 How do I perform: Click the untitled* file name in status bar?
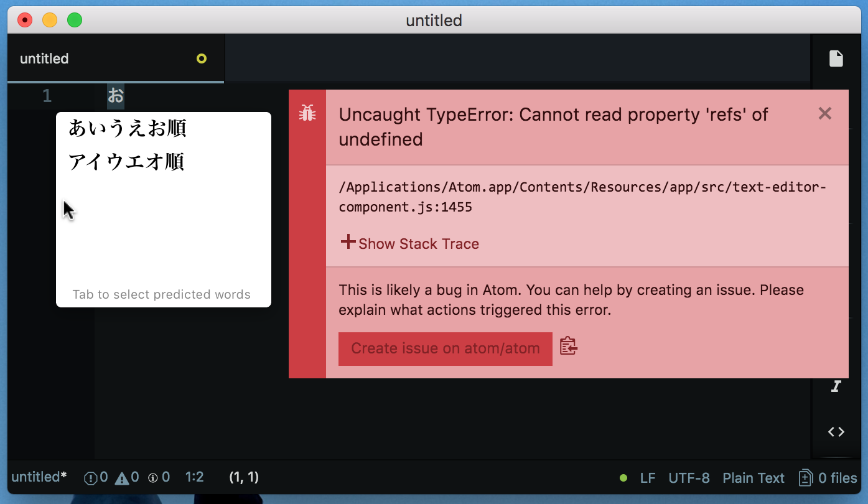tap(39, 477)
